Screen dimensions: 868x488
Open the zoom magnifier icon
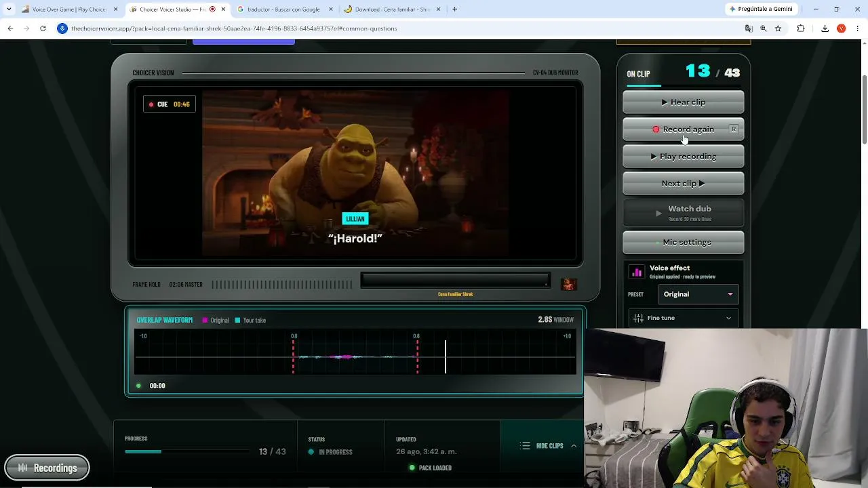click(764, 28)
